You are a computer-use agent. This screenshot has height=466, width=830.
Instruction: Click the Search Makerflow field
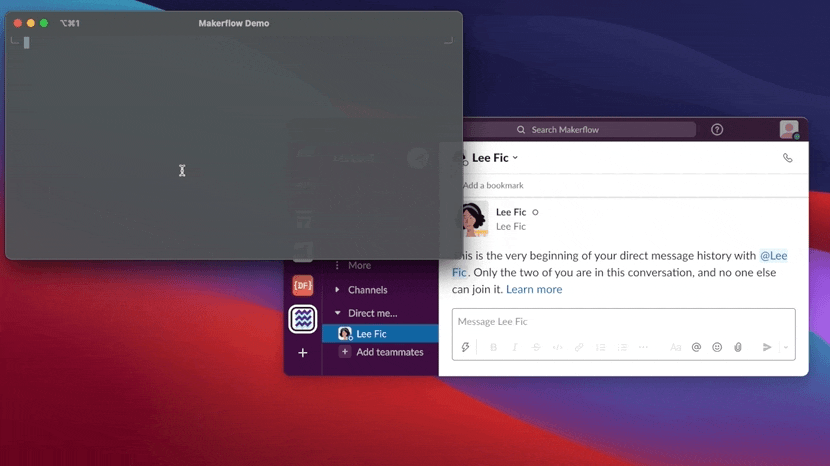580,130
